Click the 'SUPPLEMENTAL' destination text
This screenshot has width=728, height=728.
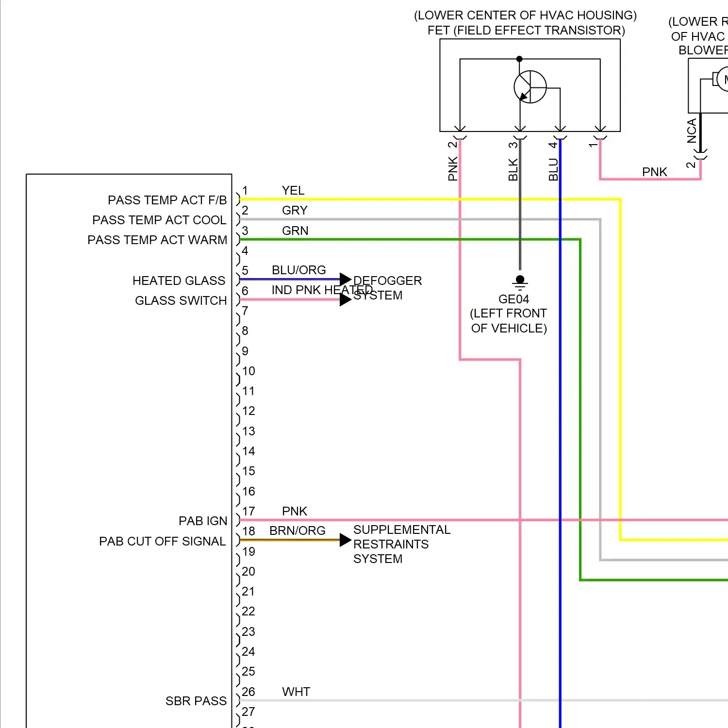point(402,529)
